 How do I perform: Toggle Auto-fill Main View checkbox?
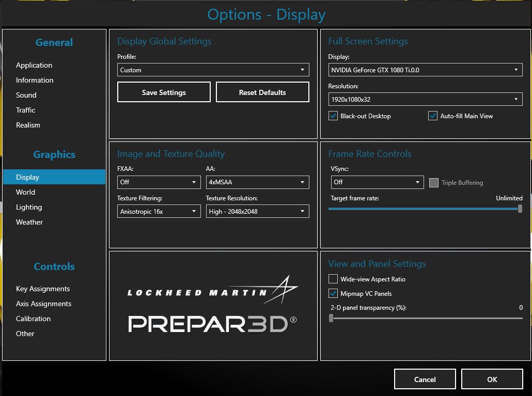point(433,116)
